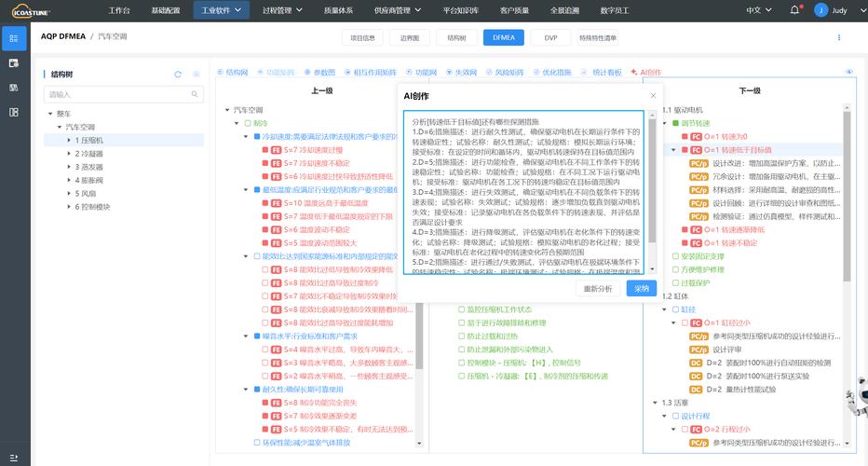Image resolution: width=868 pixels, height=466 pixels.
Task: Toggle checkbox for 调节转速
Action: tap(675, 123)
